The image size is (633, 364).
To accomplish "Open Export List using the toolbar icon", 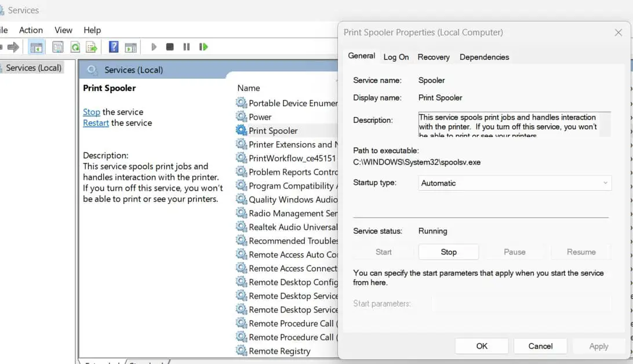I will point(91,47).
